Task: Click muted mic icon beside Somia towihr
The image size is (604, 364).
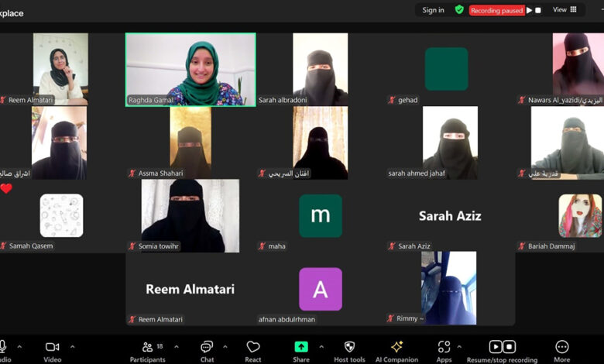Action: pyautogui.click(x=132, y=246)
